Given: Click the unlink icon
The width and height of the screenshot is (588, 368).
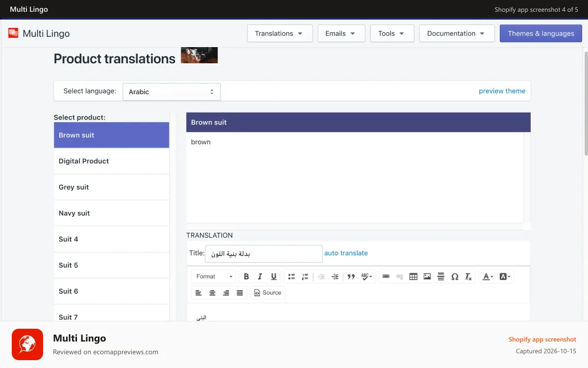Looking at the screenshot, I should [x=400, y=277].
